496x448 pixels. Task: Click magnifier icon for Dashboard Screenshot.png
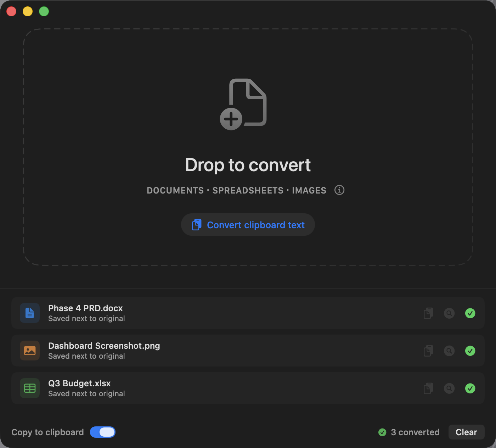(x=449, y=351)
